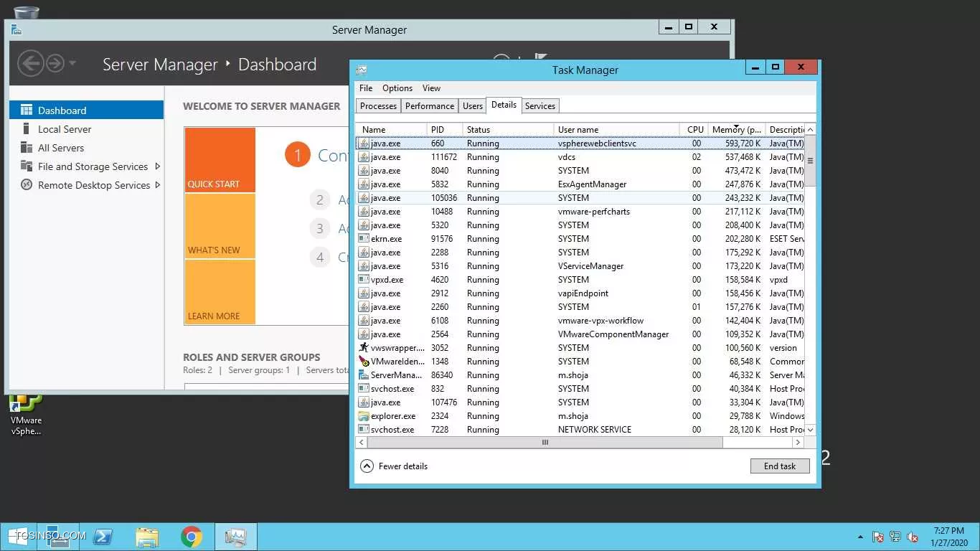980x551 pixels.
Task: Select ekrn.exe process icon
Action: click(364, 239)
